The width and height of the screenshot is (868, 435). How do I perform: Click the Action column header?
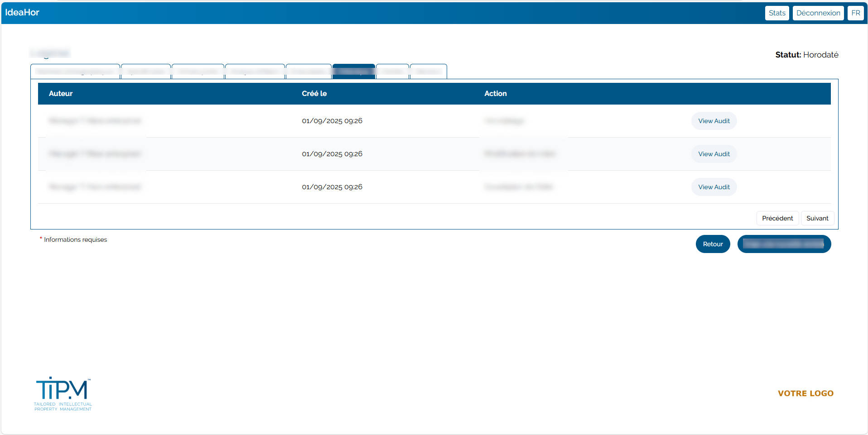495,94
